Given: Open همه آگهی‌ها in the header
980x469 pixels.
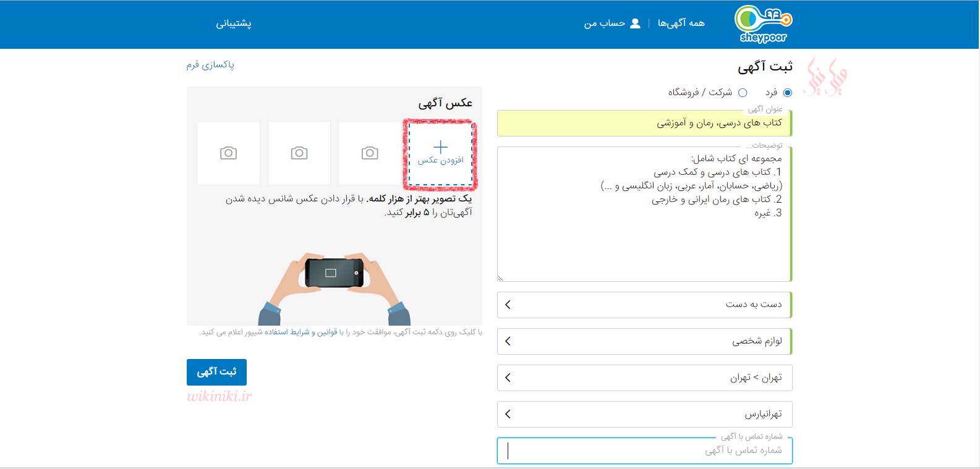Looking at the screenshot, I should (681, 23).
